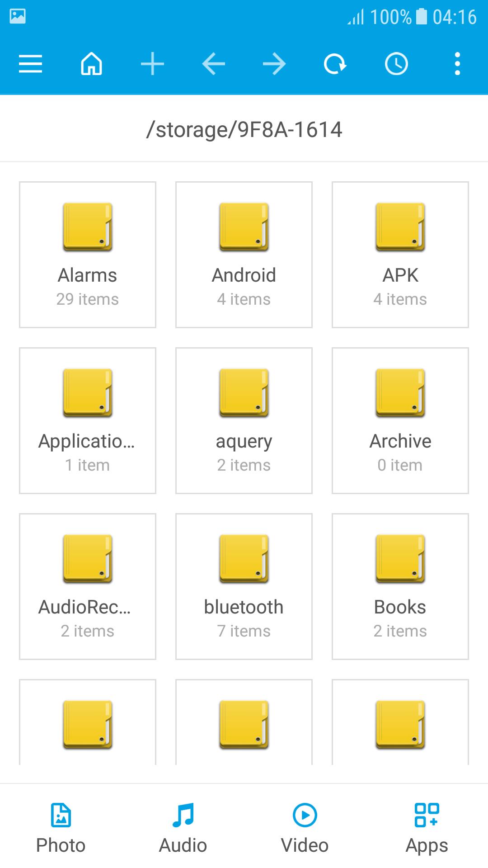
Task: Open the history clock icon
Action: (396, 64)
